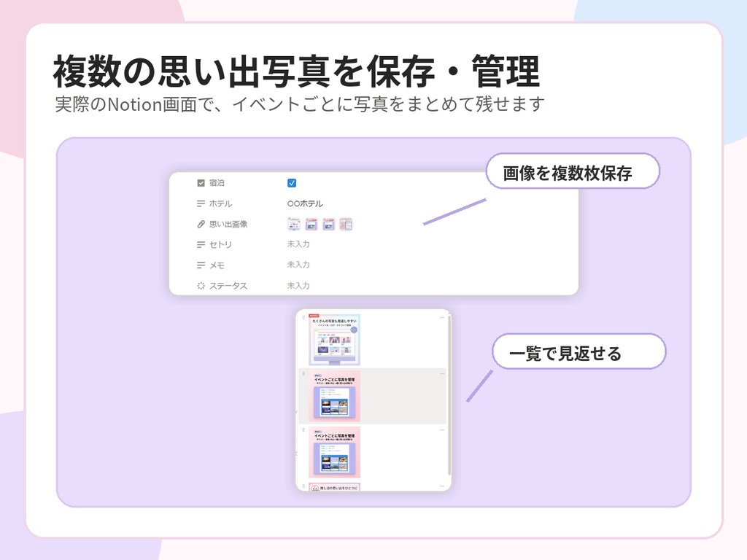This screenshot has height=560, width=747.
Task: Click the 思い出画像 property label
Action: (x=228, y=225)
